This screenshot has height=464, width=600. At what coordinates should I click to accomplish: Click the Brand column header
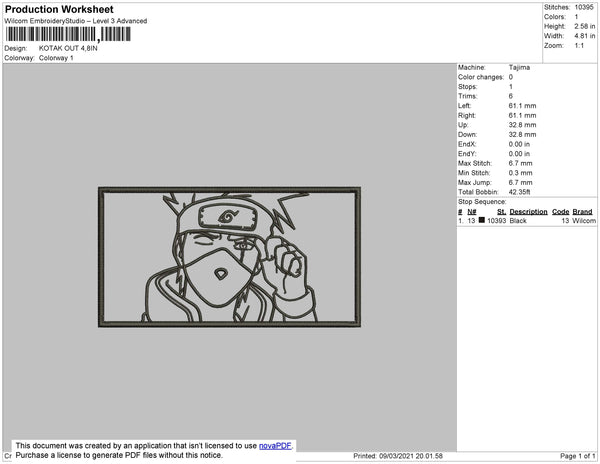[x=582, y=212]
